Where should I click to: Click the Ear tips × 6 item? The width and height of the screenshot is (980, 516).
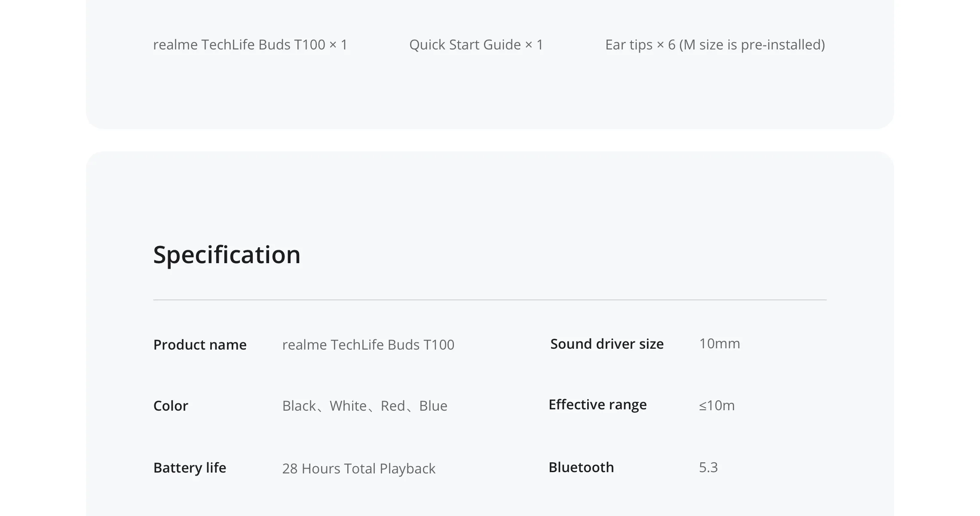click(715, 45)
